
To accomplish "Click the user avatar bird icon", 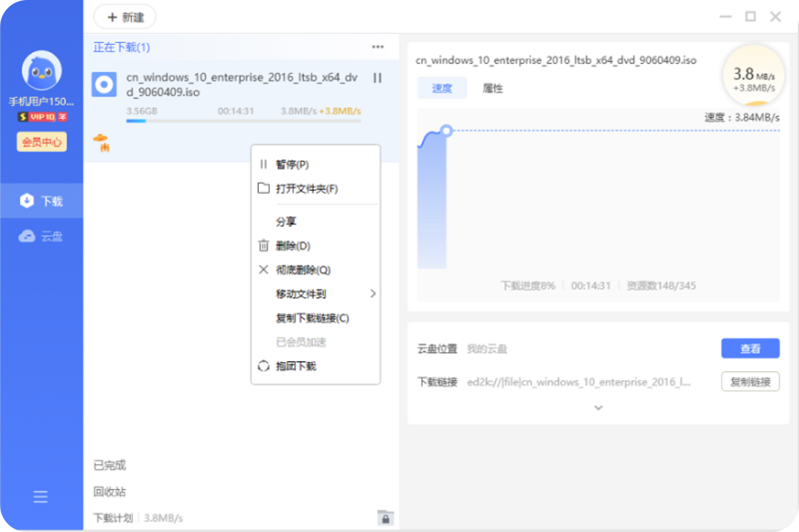I will [42, 71].
